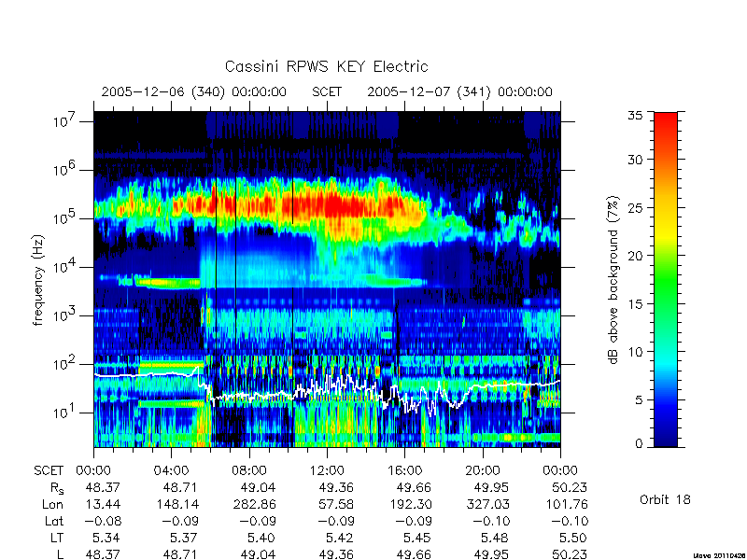Image resolution: width=747 pixels, height=560 pixels.
Task: Click the Lon value '101.76'
Action: pyautogui.click(x=568, y=504)
